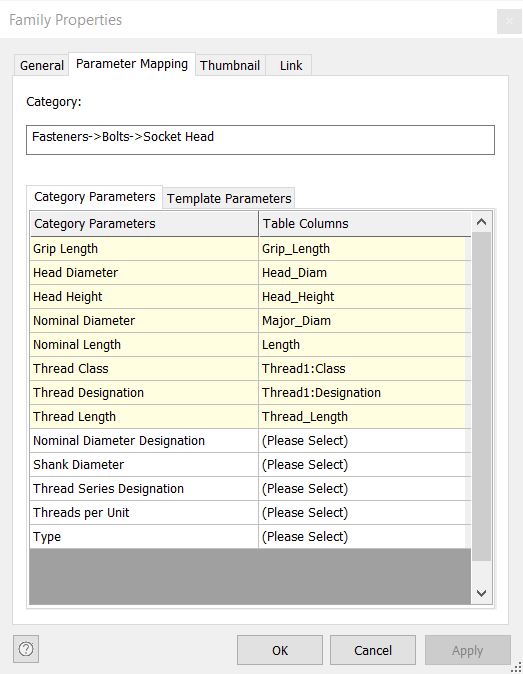Click the table's vertical scrollbar thumb
This screenshot has width=523, height=674.
coord(481,396)
